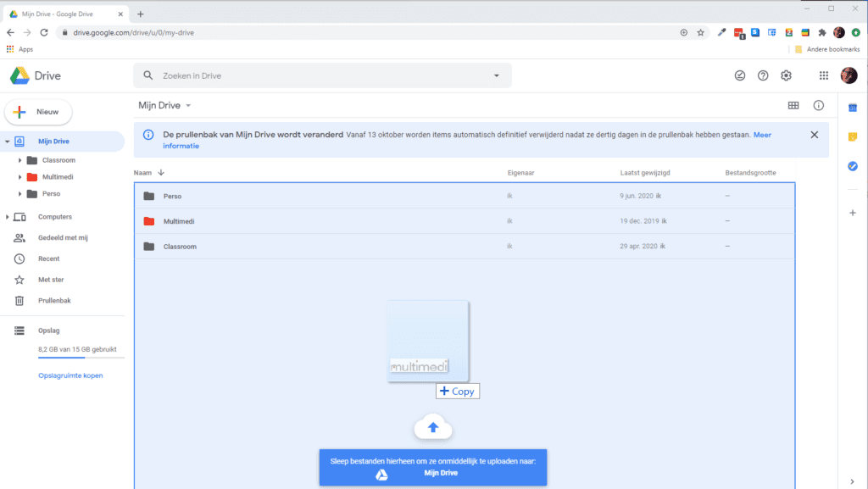Sort by the Naam column header
This screenshot has height=489, width=868.
pos(142,173)
